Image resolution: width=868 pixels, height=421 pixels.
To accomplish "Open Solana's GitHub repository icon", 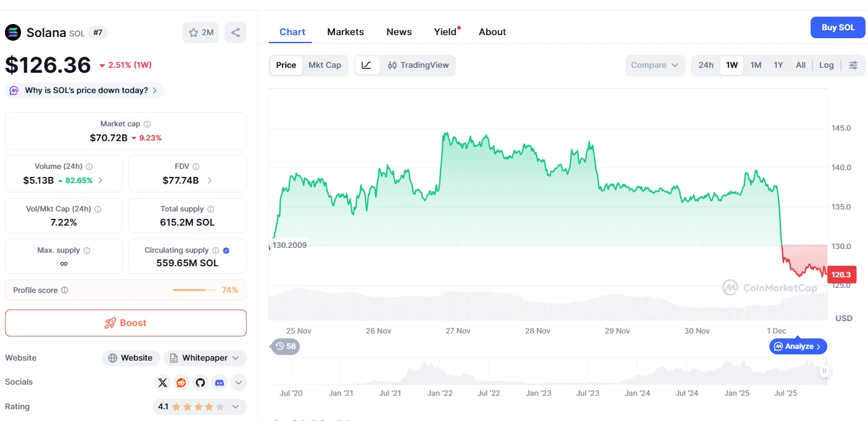I will pyautogui.click(x=200, y=383).
